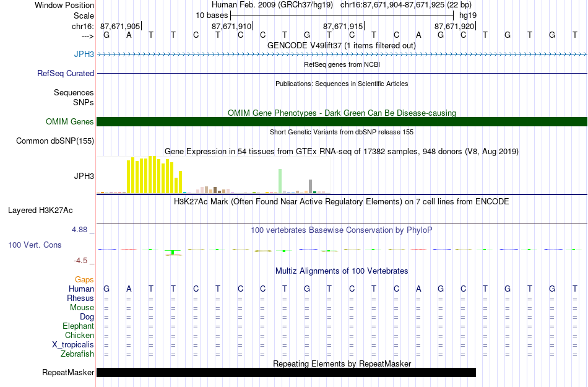The image size is (588, 387).
Task: Click the JPH3 GTEx track label
Action: (84, 176)
